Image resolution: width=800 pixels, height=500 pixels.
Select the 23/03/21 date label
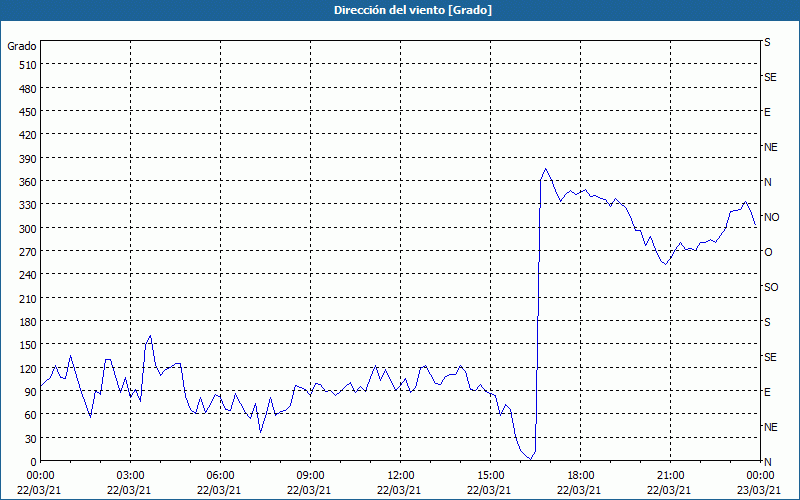(x=760, y=490)
